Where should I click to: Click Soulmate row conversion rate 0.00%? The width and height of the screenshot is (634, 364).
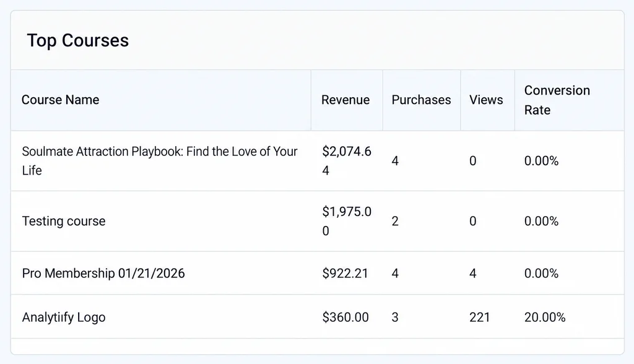pyautogui.click(x=541, y=161)
